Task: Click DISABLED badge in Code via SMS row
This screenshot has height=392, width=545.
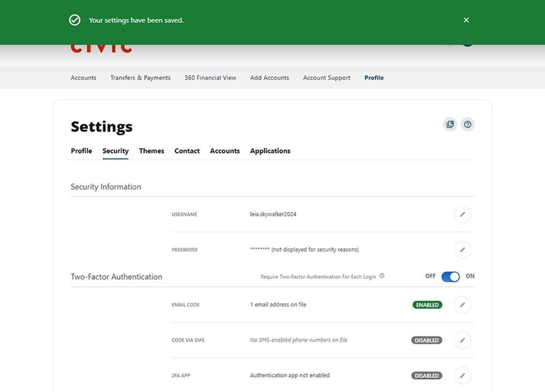Action: click(426, 340)
